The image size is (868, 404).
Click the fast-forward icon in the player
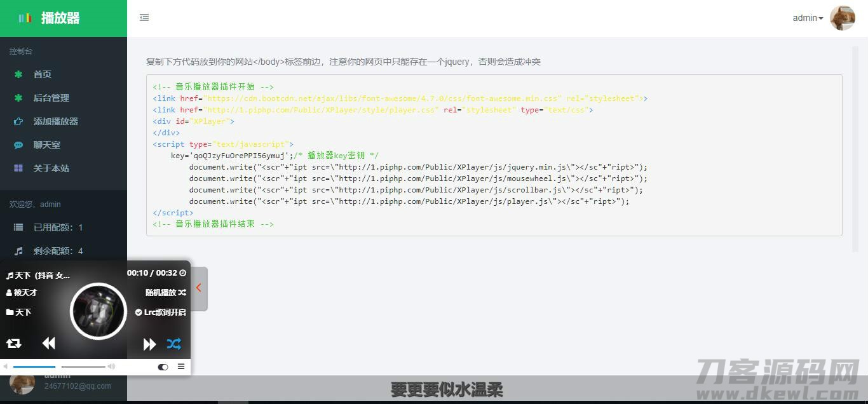tap(149, 343)
